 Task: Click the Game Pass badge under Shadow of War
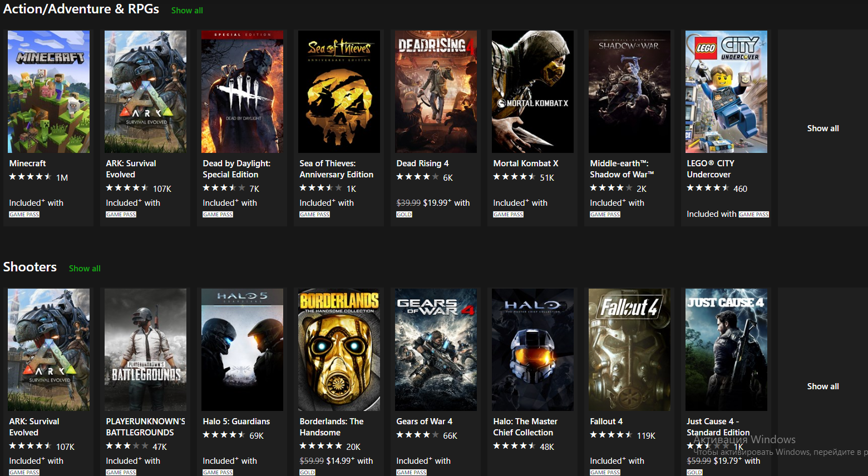pos(605,215)
